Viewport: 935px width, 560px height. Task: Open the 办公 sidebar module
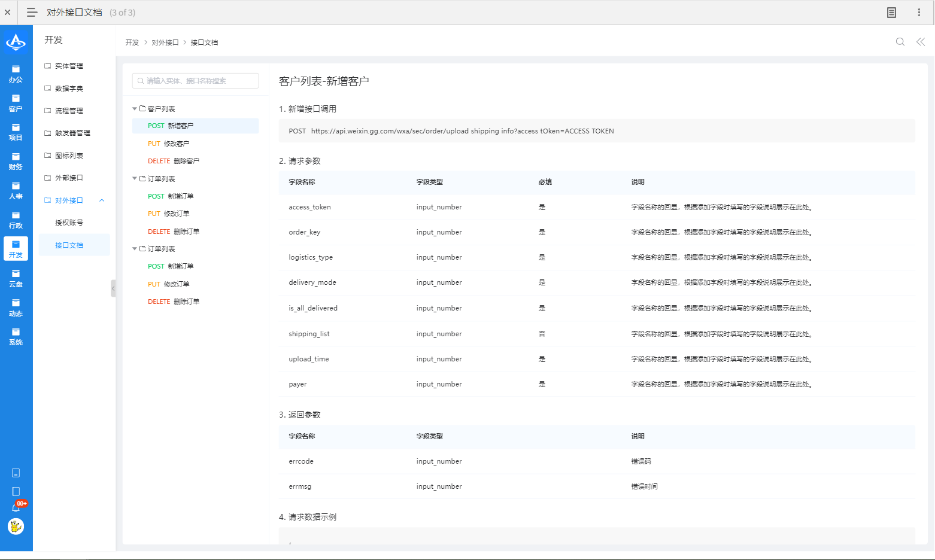point(16,74)
